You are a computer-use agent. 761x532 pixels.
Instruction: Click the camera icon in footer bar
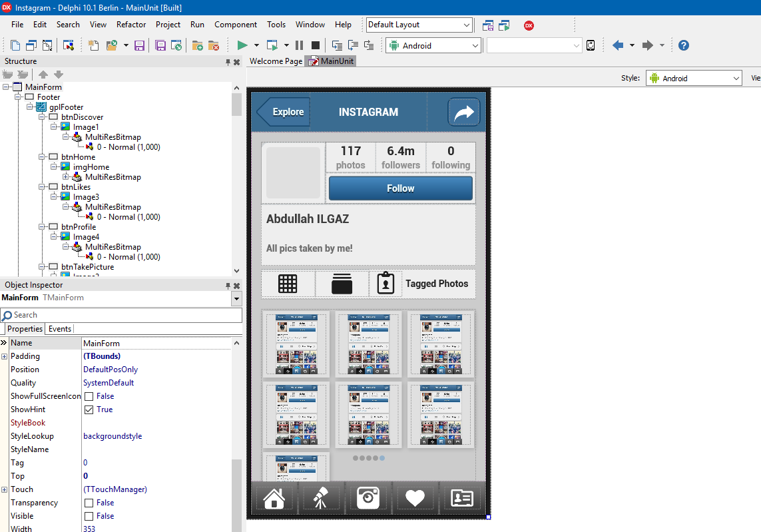[368, 498]
